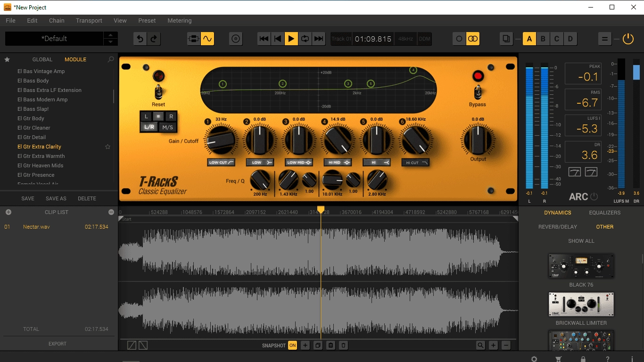Click the redo arrow button
Image resolution: width=644 pixels, height=362 pixels.
pyautogui.click(x=154, y=39)
